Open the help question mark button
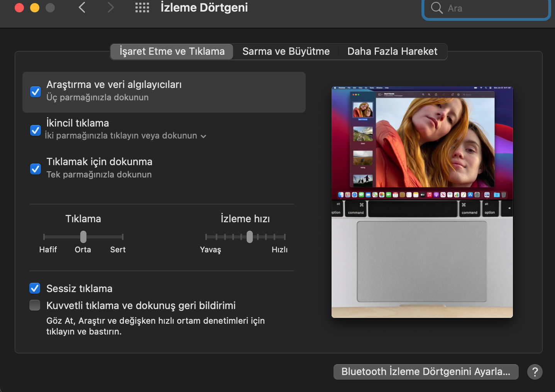Image resolution: width=555 pixels, height=392 pixels. [535, 372]
